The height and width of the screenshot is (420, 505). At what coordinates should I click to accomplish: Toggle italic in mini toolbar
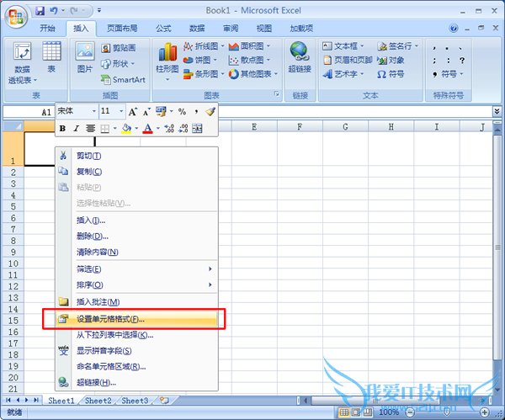point(77,129)
